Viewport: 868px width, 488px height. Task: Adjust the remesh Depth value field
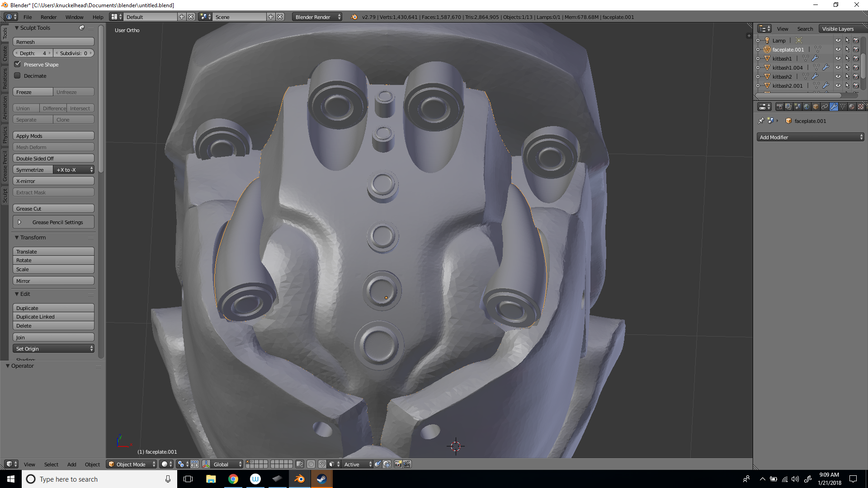[33, 53]
